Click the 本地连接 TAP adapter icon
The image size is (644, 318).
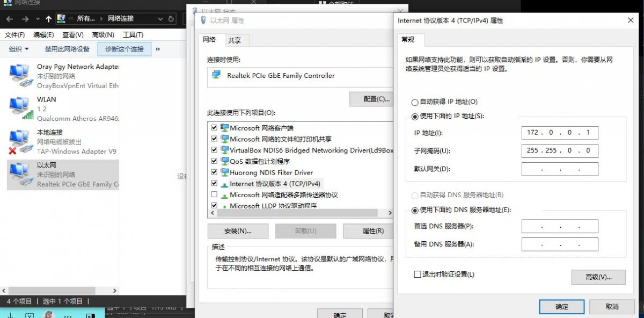coord(20,142)
